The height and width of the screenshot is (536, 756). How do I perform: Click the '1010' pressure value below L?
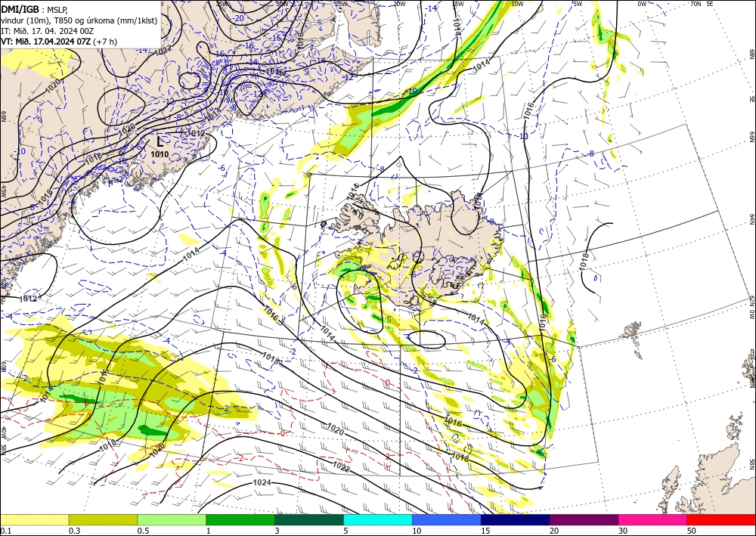160,154
